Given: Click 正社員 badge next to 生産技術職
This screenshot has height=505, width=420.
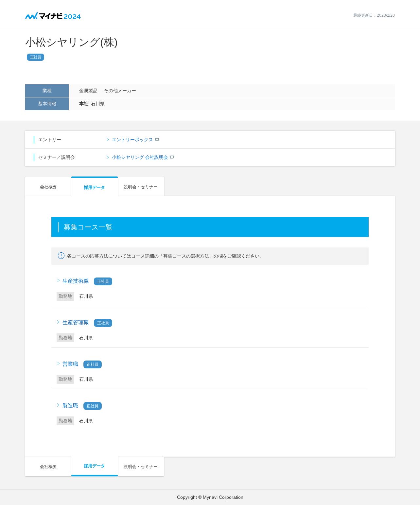Looking at the screenshot, I should coord(103,281).
